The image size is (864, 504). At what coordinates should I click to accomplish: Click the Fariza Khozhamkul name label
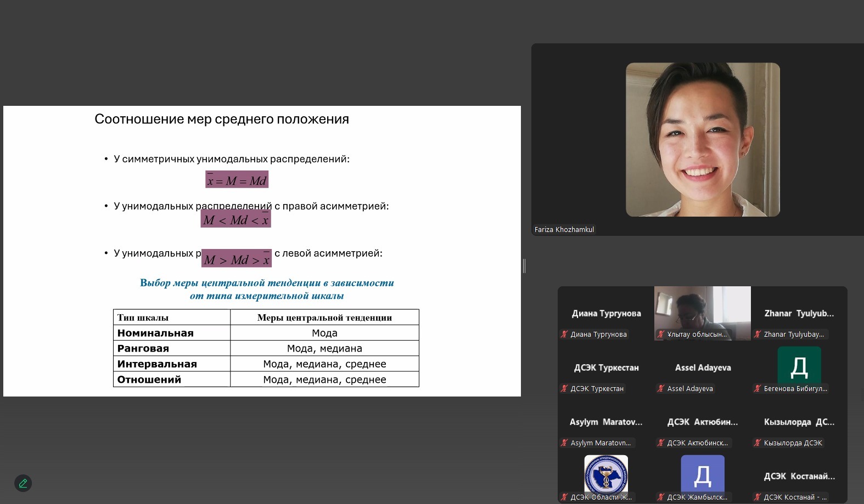[564, 229]
